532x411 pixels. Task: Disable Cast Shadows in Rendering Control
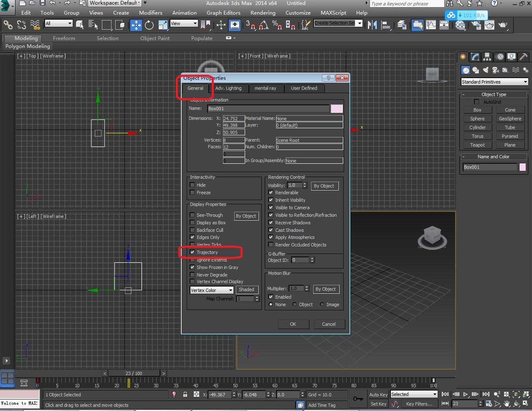click(x=270, y=230)
